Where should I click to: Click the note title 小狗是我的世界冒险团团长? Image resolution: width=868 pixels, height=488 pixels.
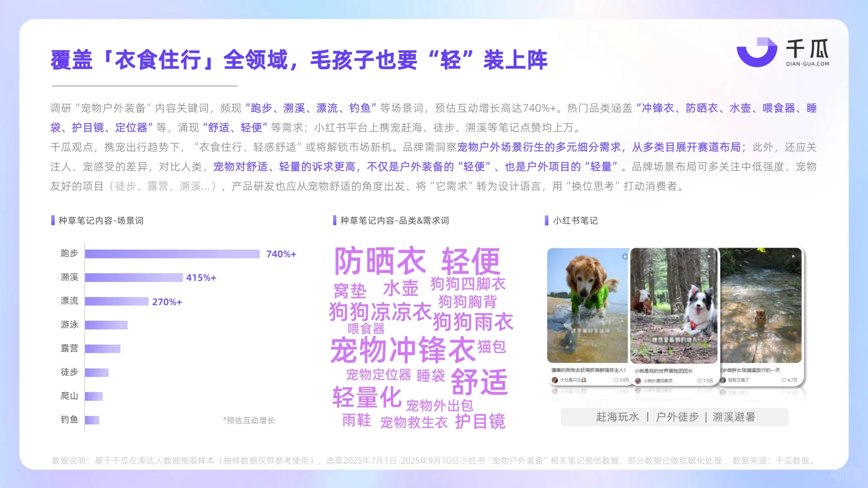point(663,371)
